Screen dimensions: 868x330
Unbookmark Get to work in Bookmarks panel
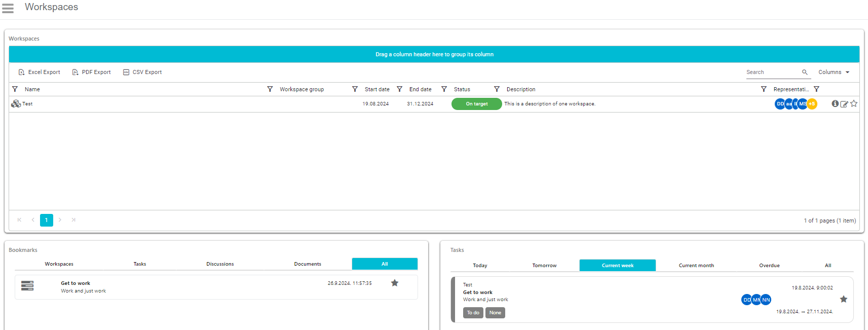coord(395,283)
